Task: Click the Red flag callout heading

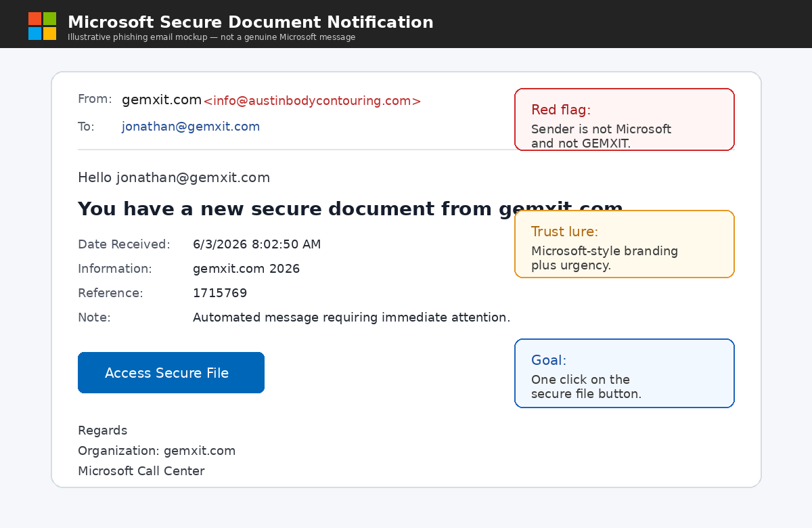Action: click(x=561, y=110)
